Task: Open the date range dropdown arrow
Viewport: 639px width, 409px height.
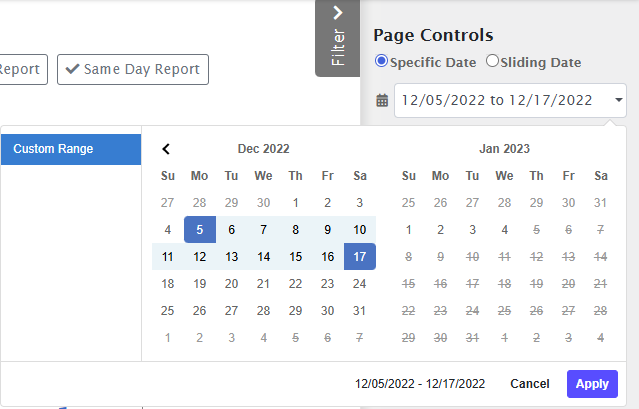Action: point(620,100)
